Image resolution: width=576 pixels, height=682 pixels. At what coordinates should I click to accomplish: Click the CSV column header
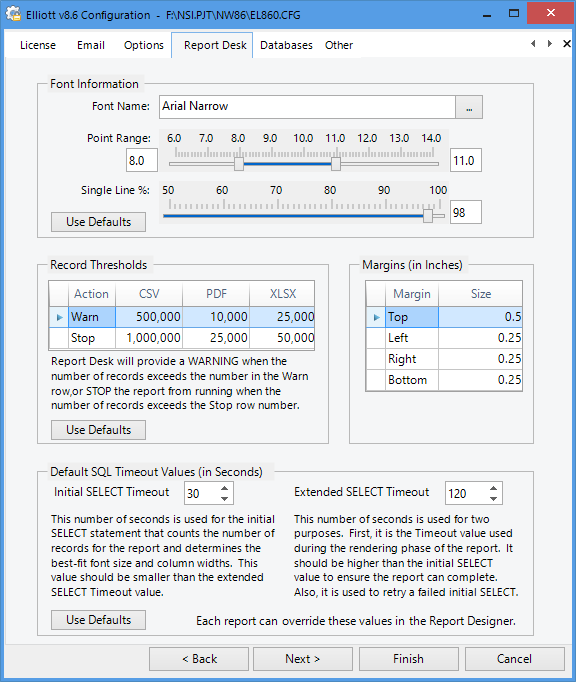coord(149,294)
